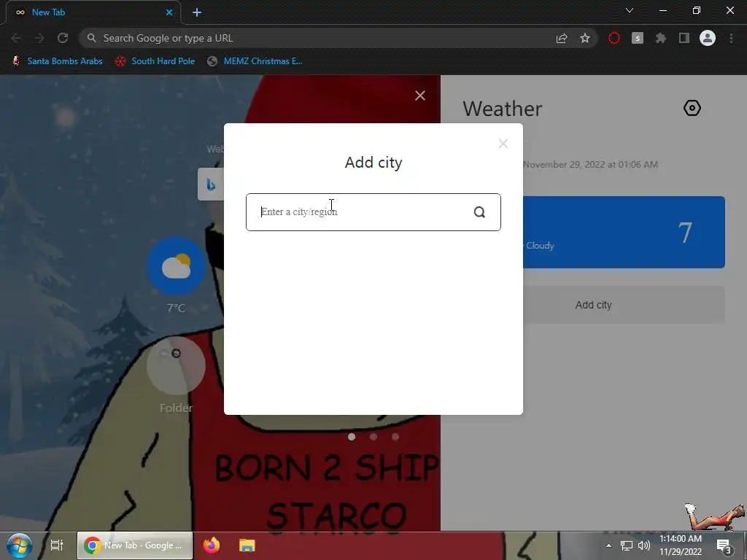The width and height of the screenshot is (747, 560).
Task: Open the notification center icon
Action: (724, 545)
